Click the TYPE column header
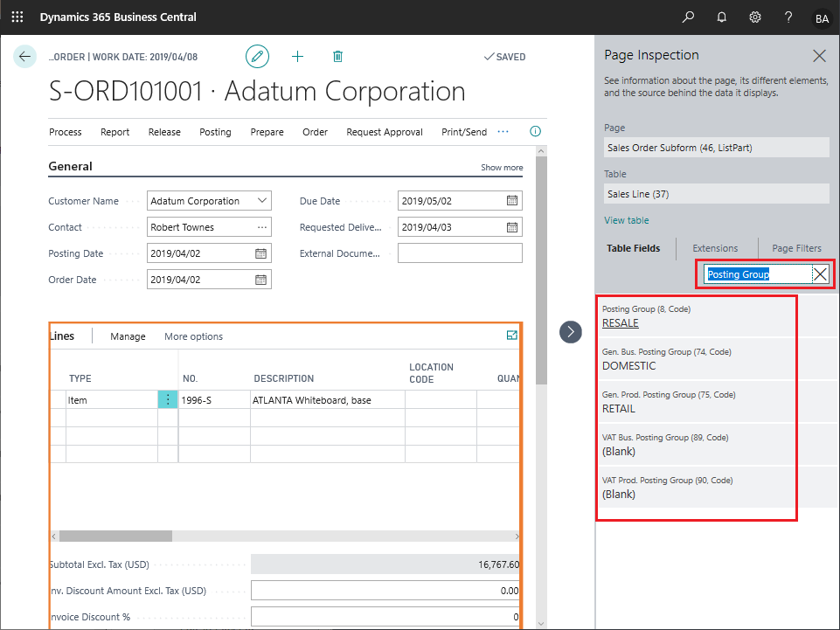 [x=80, y=378]
